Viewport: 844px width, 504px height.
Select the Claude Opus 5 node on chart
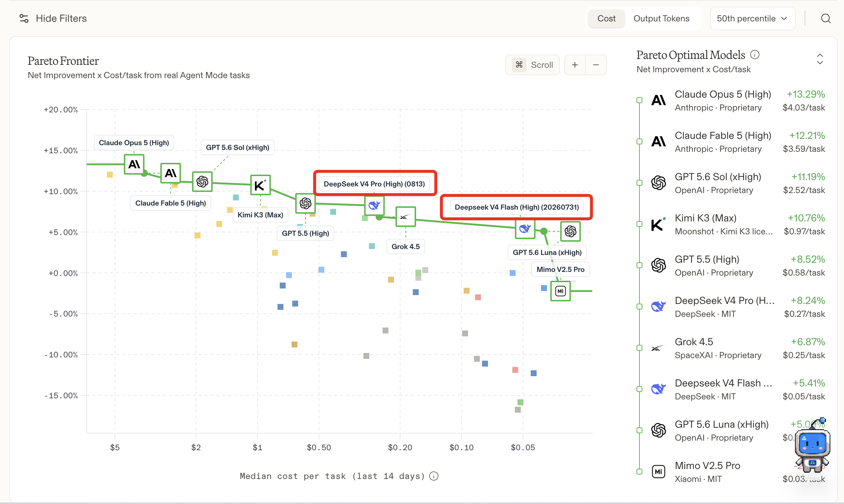tap(134, 164)
